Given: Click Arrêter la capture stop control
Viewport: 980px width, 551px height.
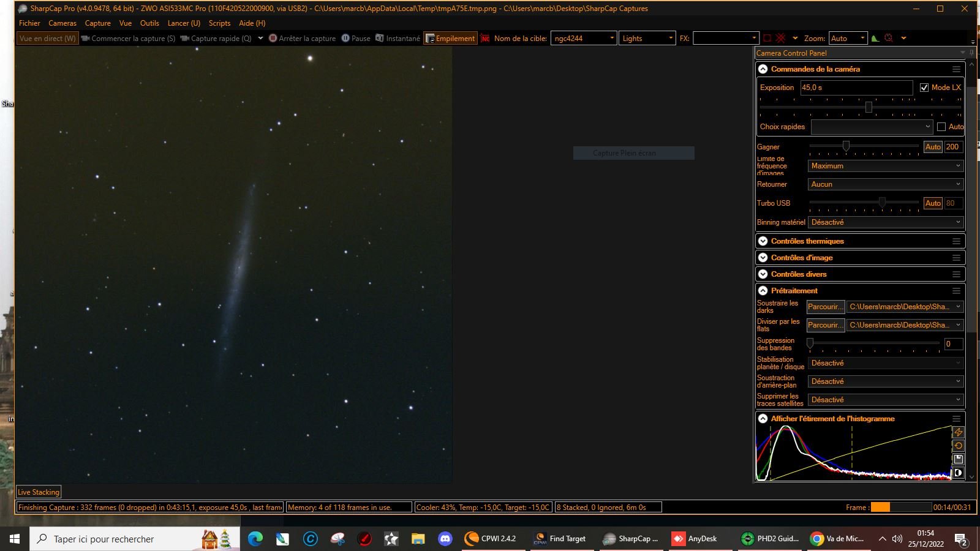Looking at the screenshot, I should coord(303,38).
